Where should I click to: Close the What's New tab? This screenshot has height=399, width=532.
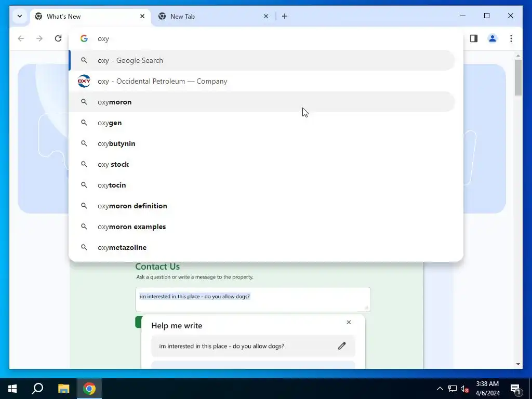pos(142,16)
